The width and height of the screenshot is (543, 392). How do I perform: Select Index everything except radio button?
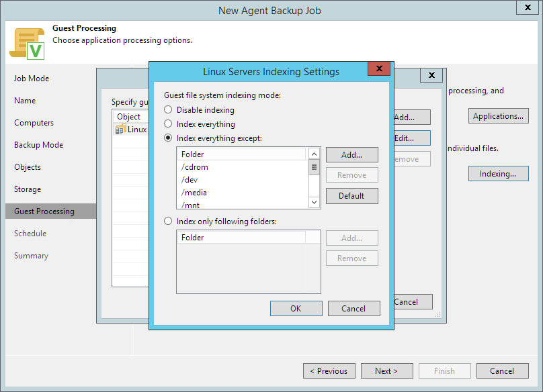point(168,138)
